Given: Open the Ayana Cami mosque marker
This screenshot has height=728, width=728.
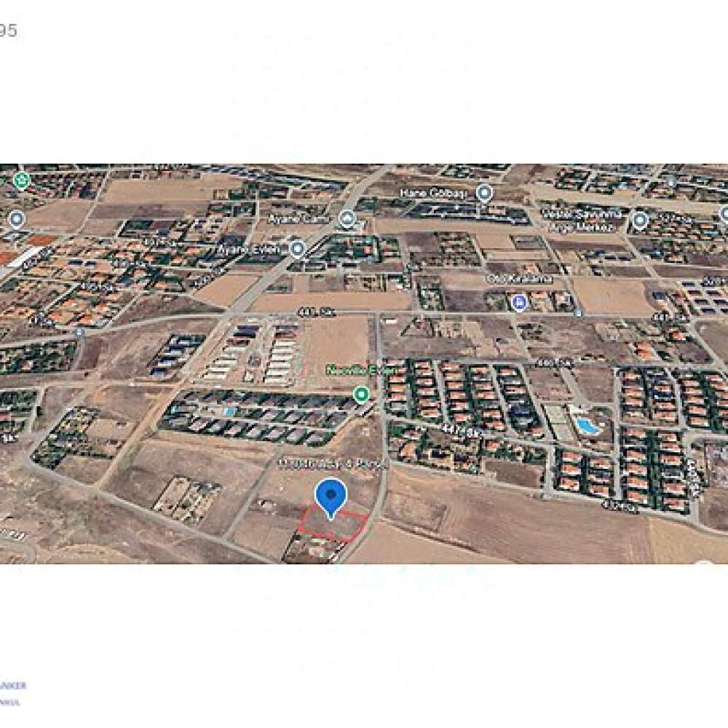Looking at the screenshot, I should point(347,218).
